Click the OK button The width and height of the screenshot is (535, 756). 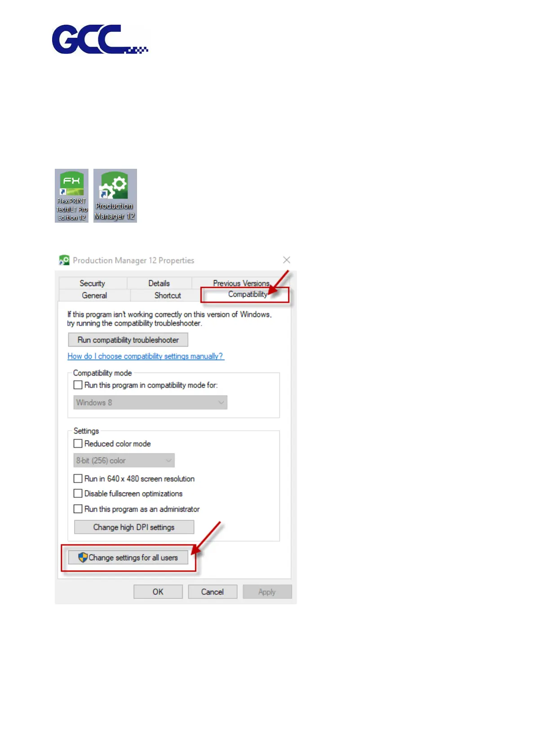pos(158,592)
